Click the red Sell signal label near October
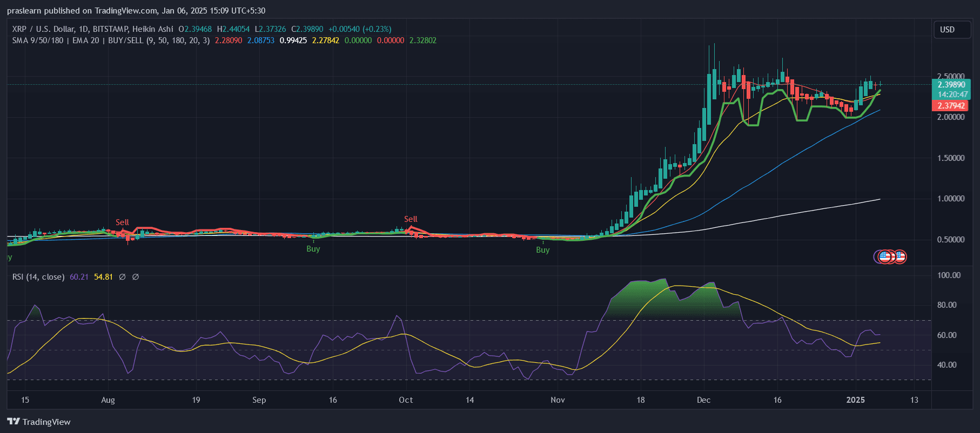The image size is (980, 433). pyautogui.click(x=411, y=219)
